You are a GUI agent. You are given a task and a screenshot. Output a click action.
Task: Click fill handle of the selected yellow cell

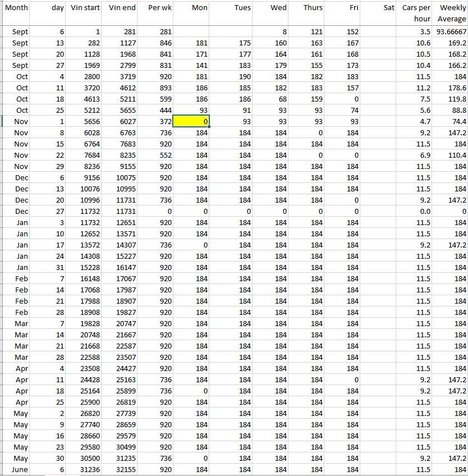(209, 127)
